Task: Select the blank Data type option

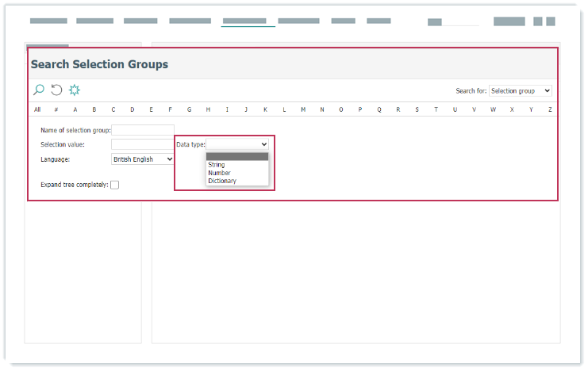Action: [237, 157]
